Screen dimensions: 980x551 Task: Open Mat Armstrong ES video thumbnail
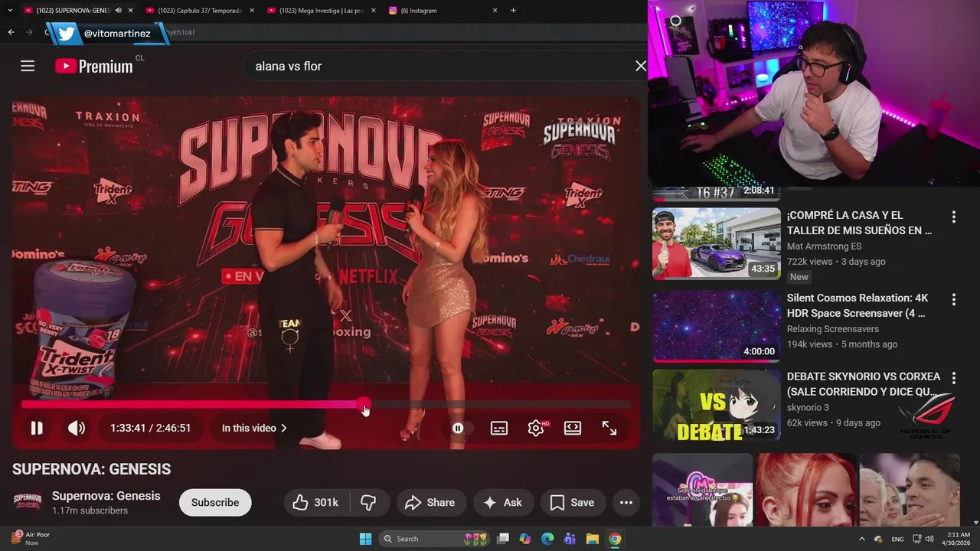coord(717,243)
